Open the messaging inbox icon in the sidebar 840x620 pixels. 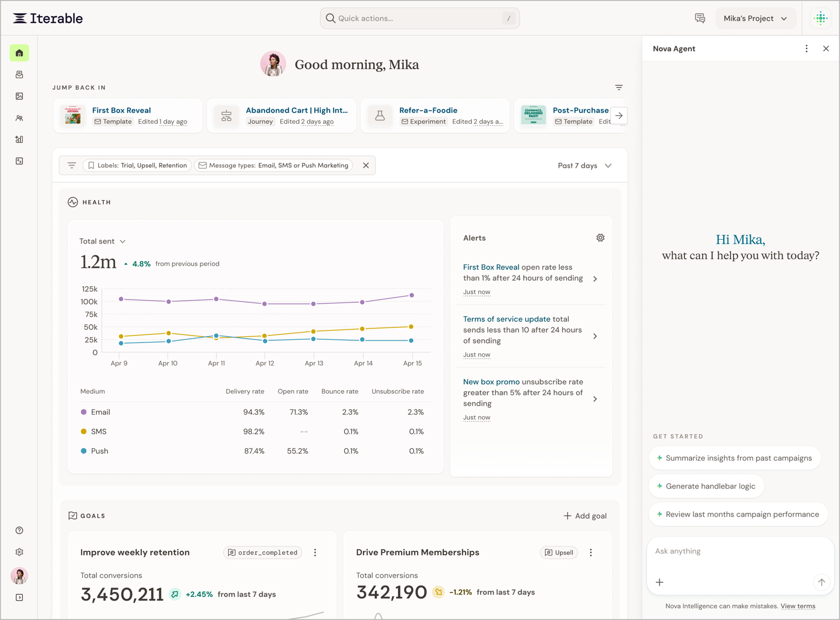pos(19,75)
